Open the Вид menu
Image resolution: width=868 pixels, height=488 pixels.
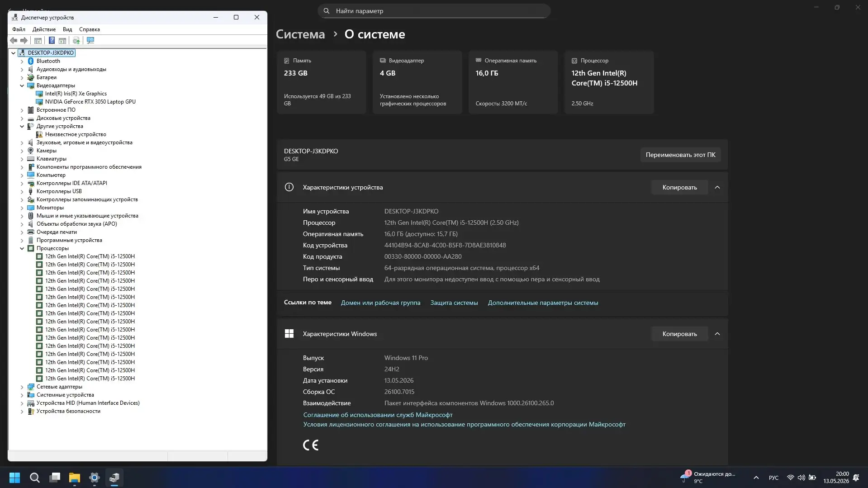click(67, 29)
